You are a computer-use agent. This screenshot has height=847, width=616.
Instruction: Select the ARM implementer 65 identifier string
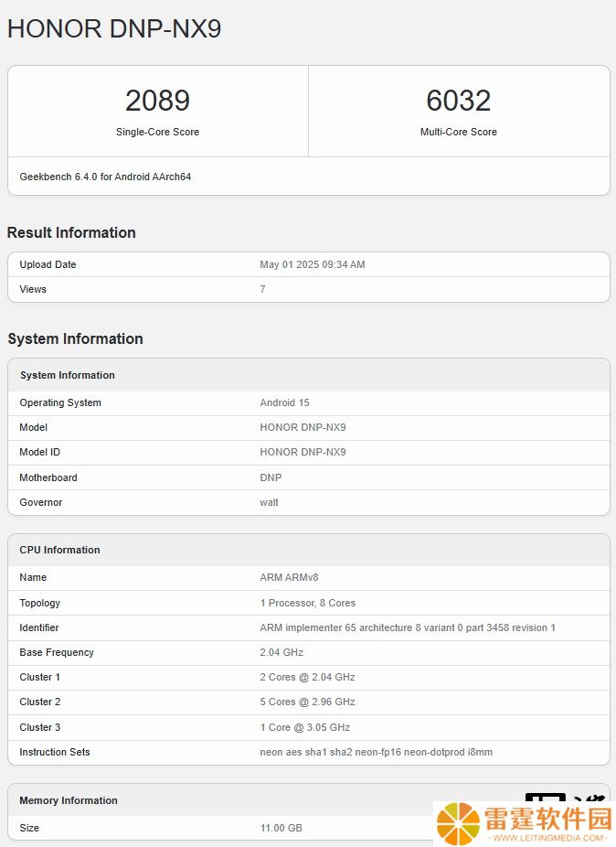[x=408, y=627]
